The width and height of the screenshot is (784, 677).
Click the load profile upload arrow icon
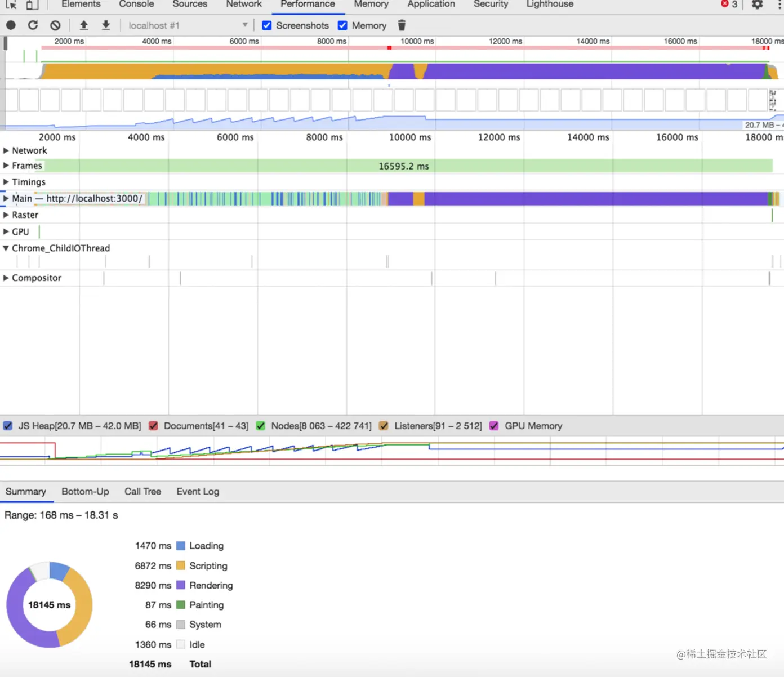coord(84,25)
